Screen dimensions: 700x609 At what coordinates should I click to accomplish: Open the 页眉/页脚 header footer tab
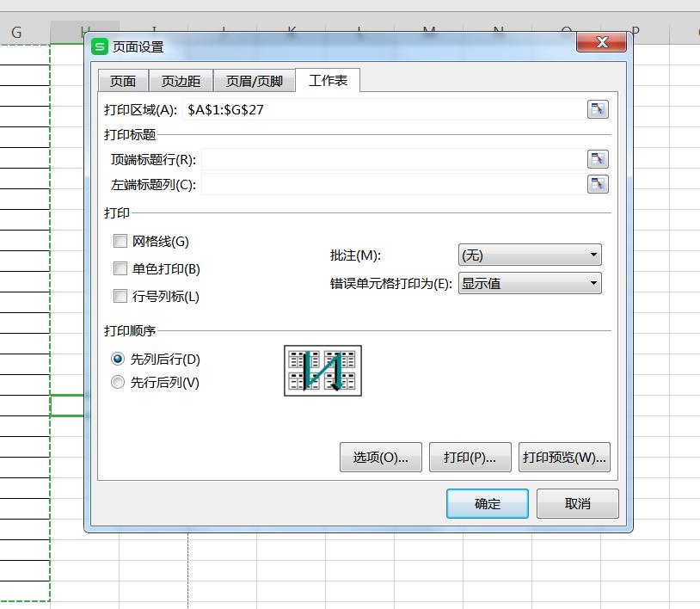coord(255,80)
